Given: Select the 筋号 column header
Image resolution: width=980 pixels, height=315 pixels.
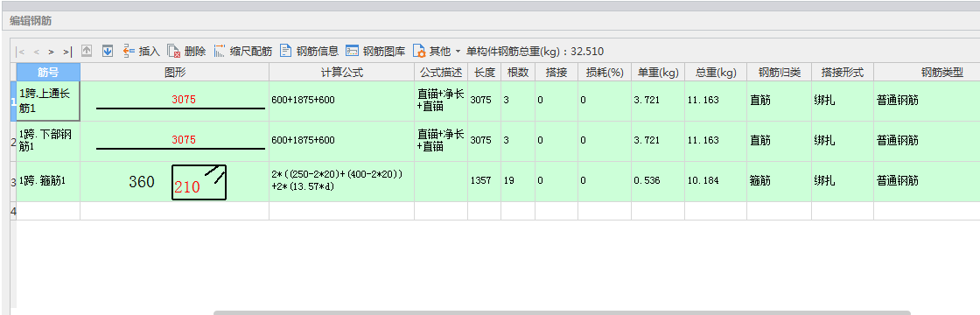Looking at the screenshot, I should [x=48, y=72].
